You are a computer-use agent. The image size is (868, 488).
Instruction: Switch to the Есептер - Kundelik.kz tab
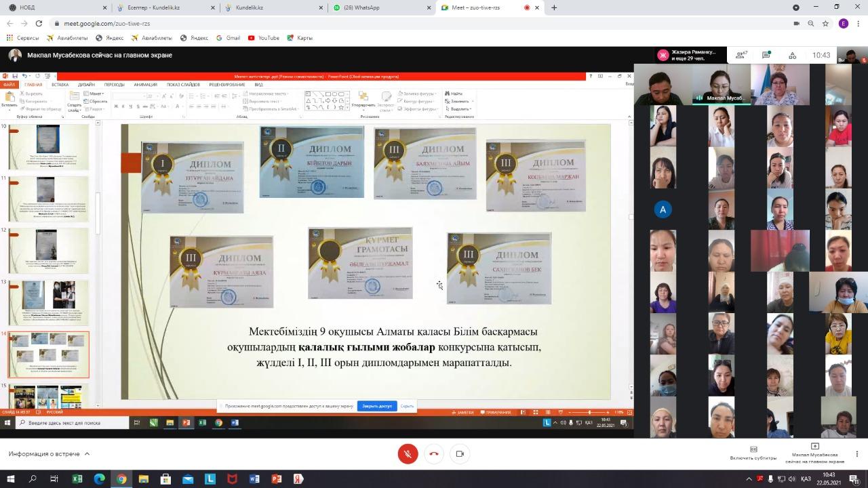[x=163, y=7]
